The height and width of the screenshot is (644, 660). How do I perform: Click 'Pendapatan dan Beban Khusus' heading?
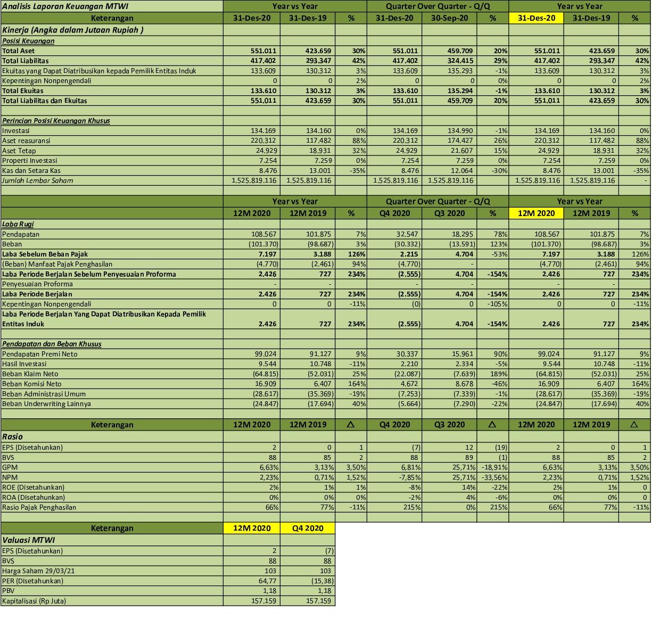(x=52, y=344)
